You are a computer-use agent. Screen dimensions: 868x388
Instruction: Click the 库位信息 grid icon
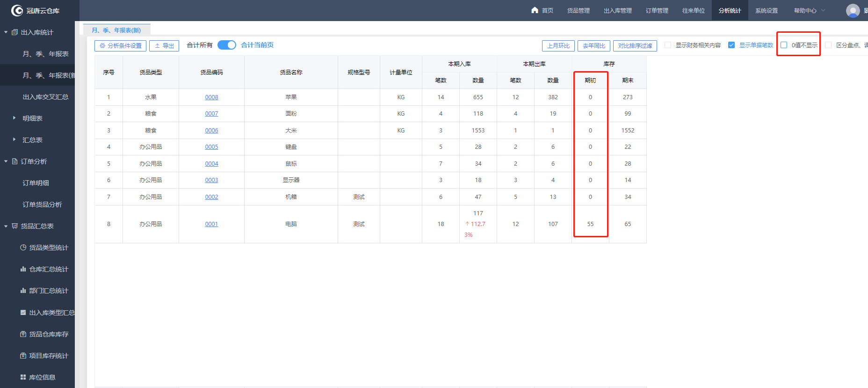23,377
